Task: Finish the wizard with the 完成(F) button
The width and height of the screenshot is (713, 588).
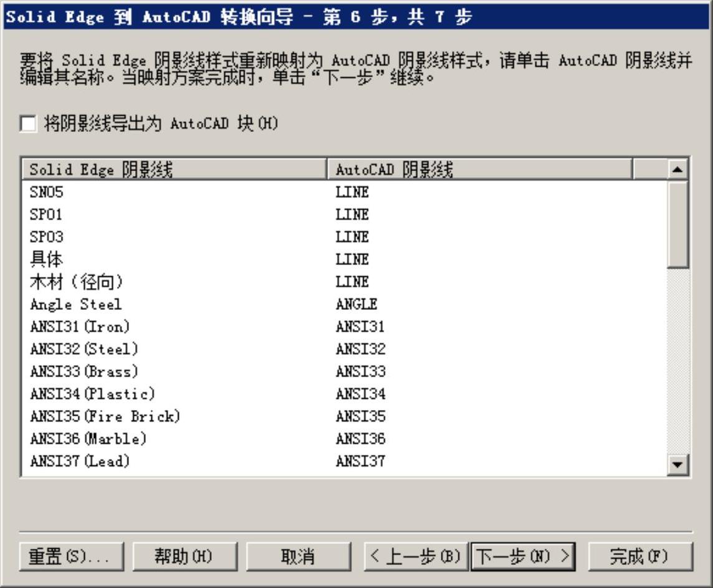Action: pos(640,556)
